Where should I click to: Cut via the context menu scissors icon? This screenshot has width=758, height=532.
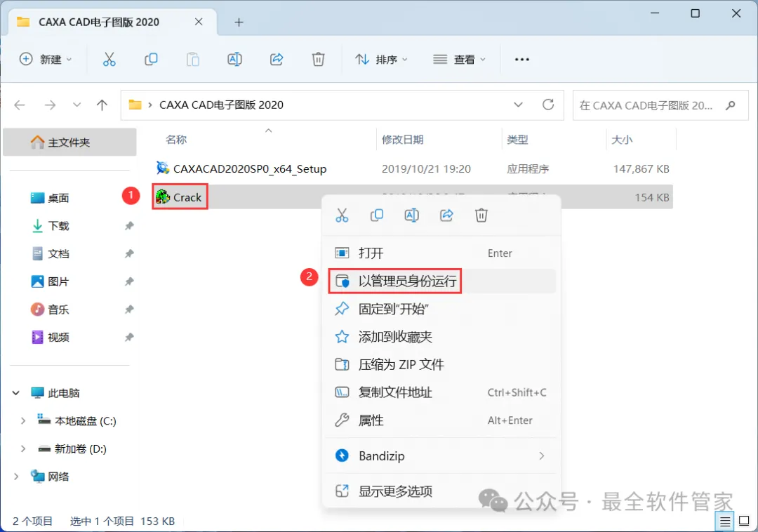tap(342, 215)
